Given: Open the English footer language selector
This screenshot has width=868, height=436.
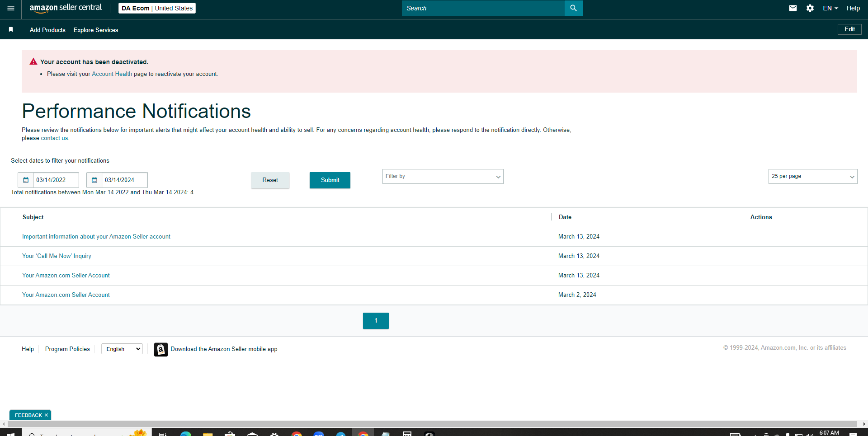Looking at the screenshot, I should pos(122,349).
